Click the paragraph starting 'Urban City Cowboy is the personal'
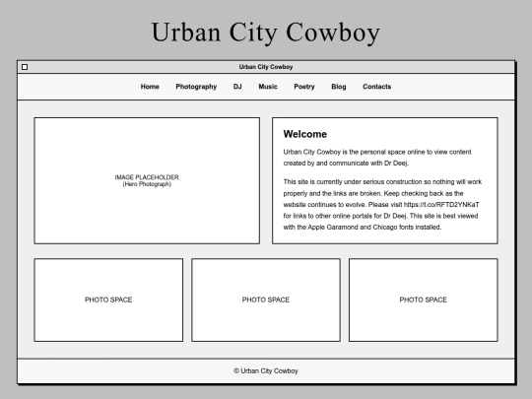The image size is (532, 399). point(377,158)
